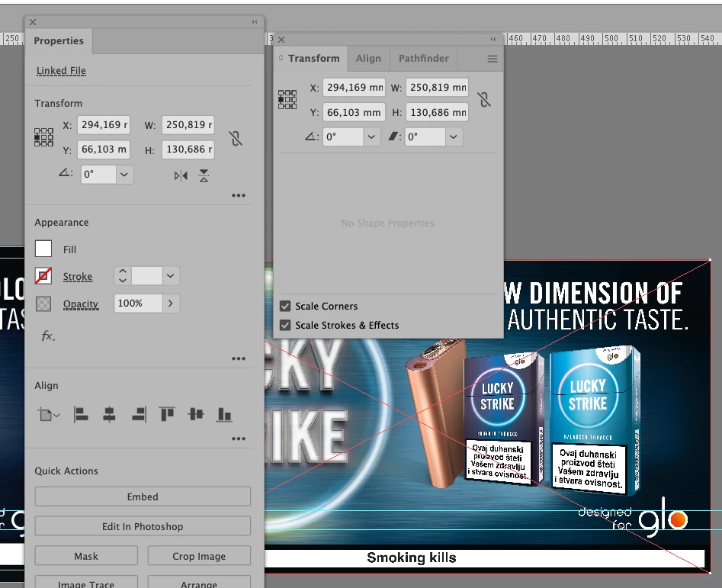Image resolution: width=722 pixels, height=588 pixels.
Task: Click H field in Properties panel
Action: [x=188, y=149]
